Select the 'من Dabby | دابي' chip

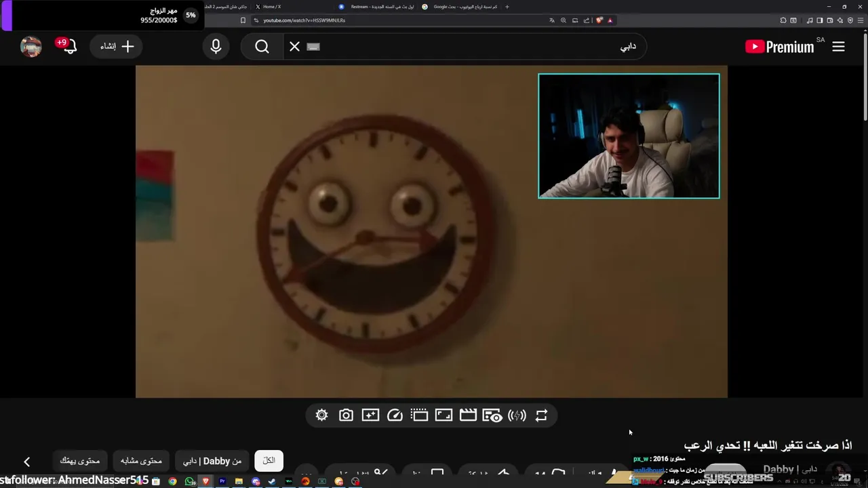tap(212, 461)
